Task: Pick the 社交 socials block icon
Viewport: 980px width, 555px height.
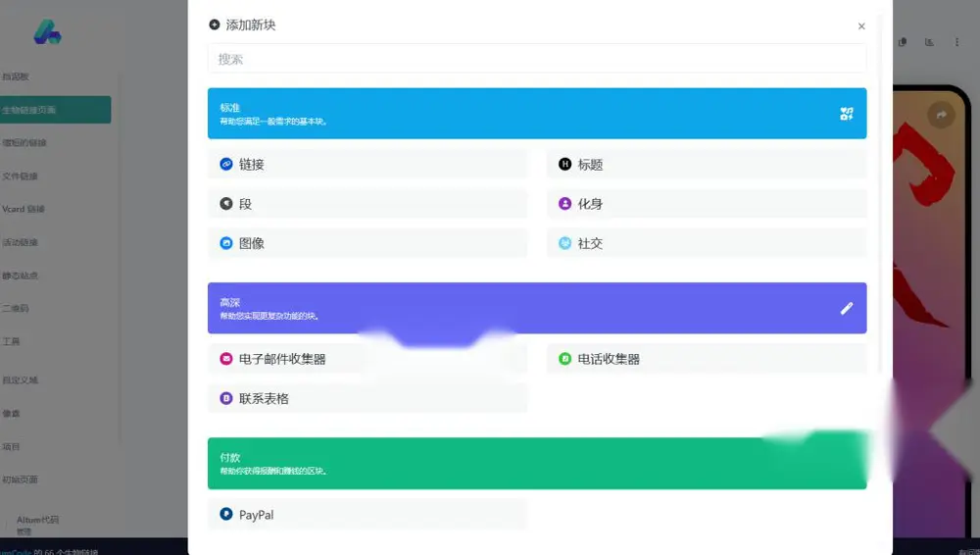Action: pyautogui.click(x=565, y=243)
